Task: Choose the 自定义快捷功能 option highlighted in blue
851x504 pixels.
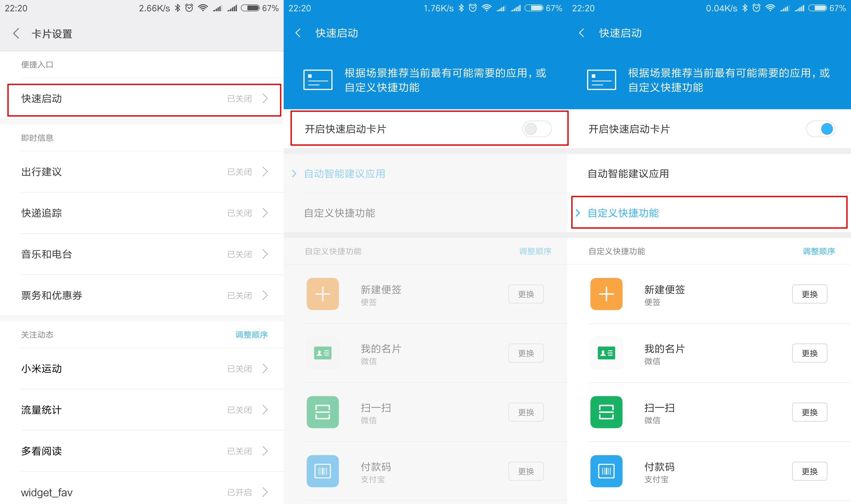Action: pos(623,213)
